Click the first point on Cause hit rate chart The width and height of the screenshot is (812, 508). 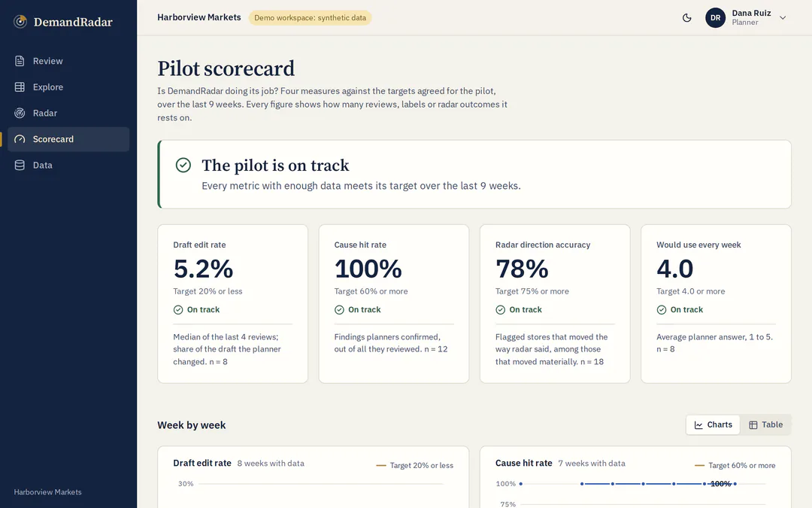(520, 484)
